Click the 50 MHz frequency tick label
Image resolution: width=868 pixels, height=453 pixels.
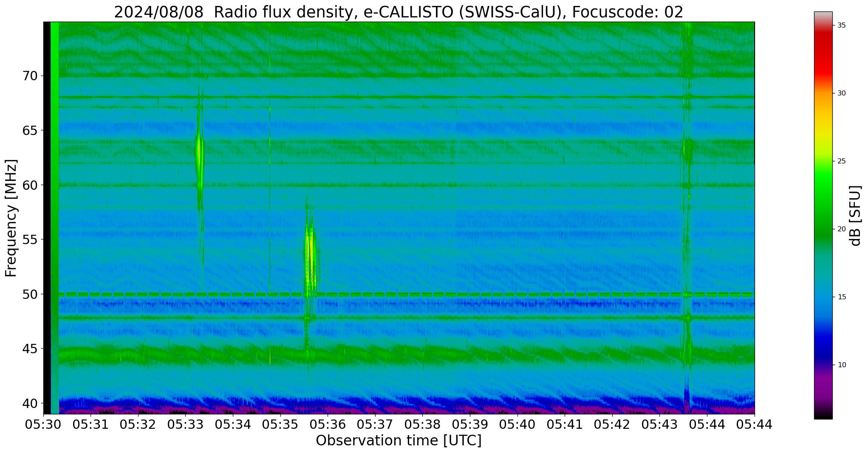pyautogui.click(x=30, y=294)
